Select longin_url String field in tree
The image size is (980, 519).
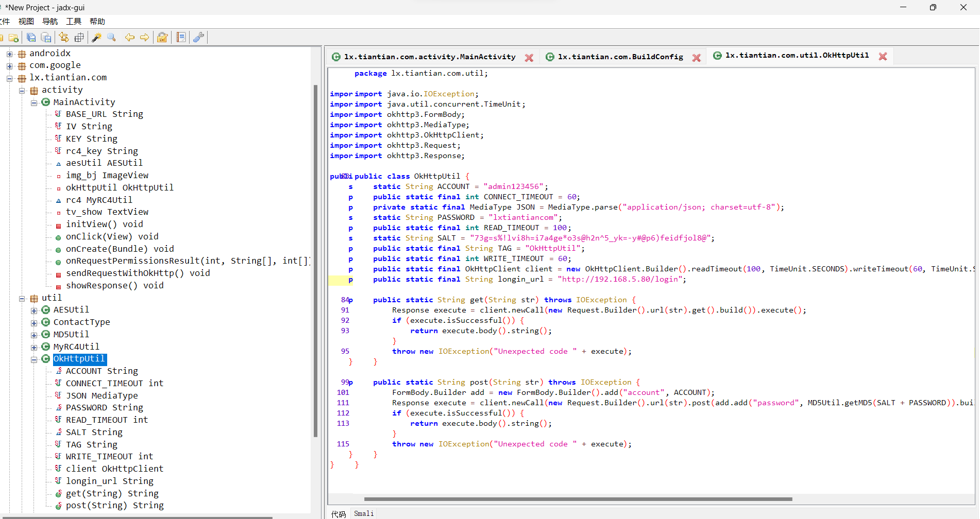coord(110,481)
